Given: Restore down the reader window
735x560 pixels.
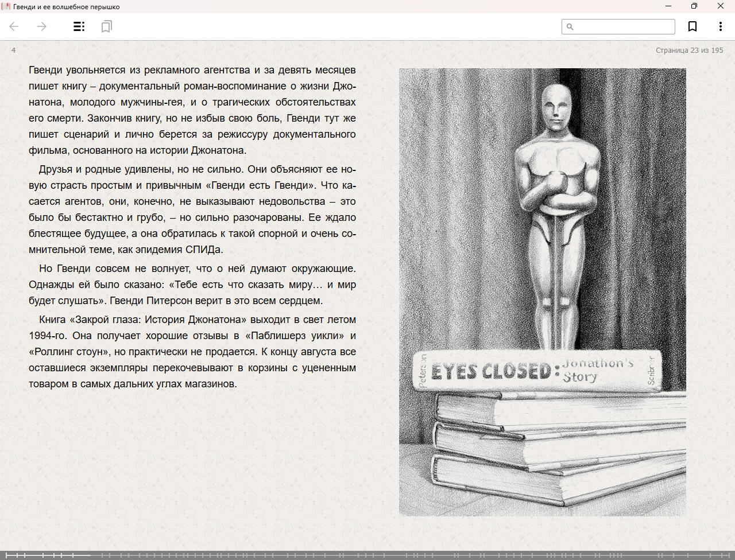Looking at the screenshot, I should pos(694,6).
